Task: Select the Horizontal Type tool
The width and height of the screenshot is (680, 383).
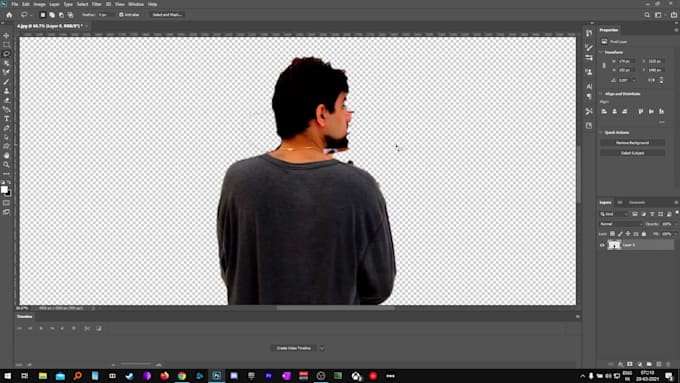Action: [x=6, y=118]
